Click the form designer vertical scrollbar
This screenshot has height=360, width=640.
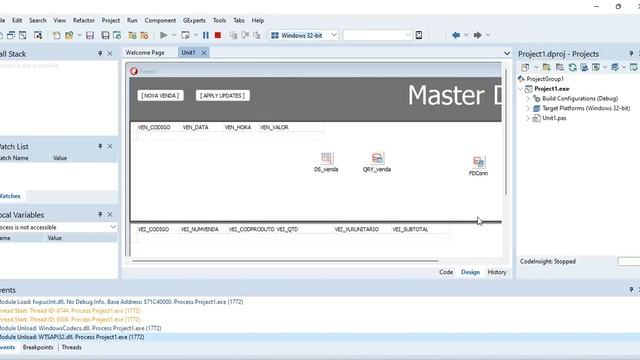[x=506, y=131]
